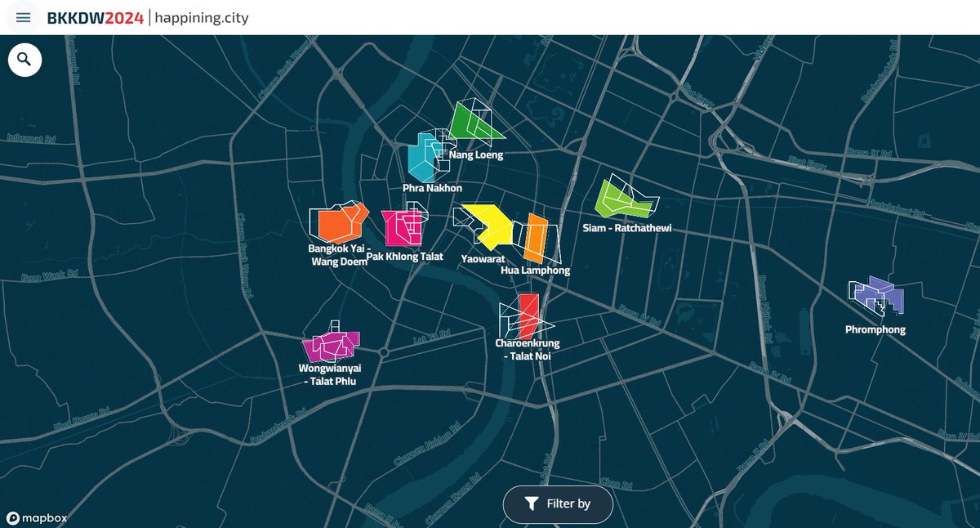This screenshot has height=528, width=980.
Task: Select the red Charoenkrung - Talat Noi polygon
Action: point(528,316)
